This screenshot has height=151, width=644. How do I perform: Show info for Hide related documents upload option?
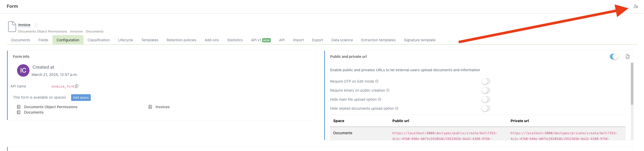point(397,108)
